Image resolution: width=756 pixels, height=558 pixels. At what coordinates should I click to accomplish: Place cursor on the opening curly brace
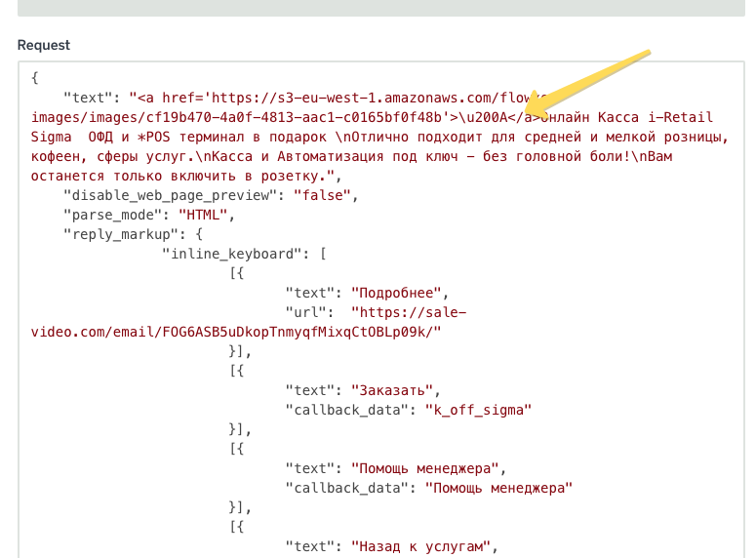pos(35,78)
